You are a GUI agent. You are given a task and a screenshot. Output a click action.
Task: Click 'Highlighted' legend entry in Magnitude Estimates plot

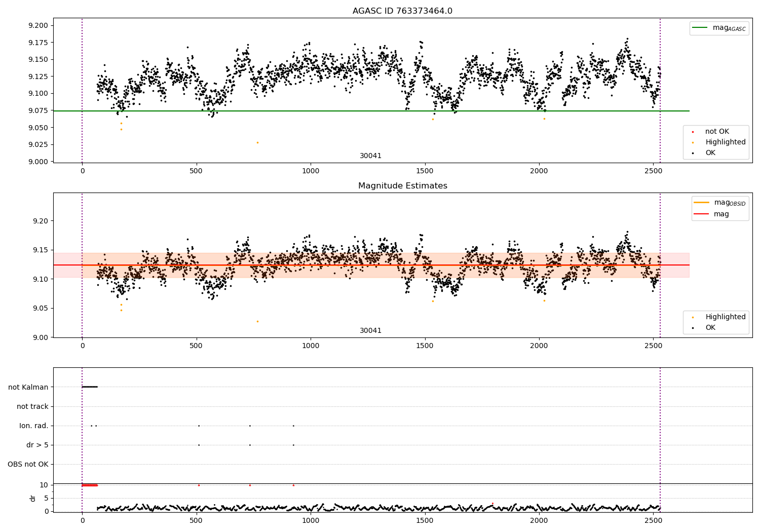(x=719, y=317)
